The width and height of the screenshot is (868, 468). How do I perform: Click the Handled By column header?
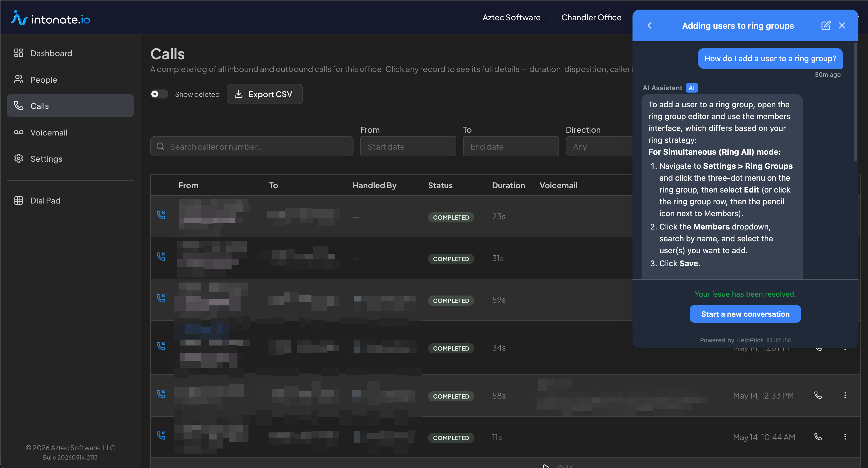[x=374, y=185]
